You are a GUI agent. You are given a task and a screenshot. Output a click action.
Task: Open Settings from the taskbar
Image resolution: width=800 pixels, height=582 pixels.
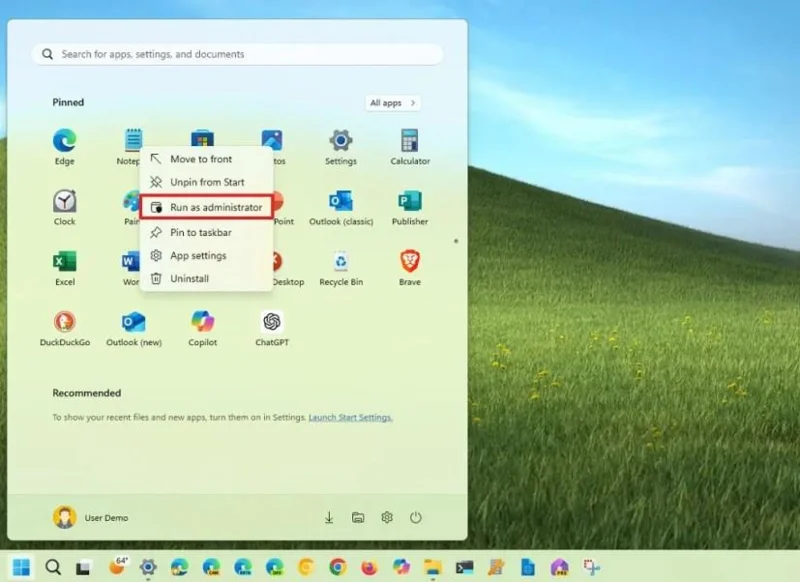point(148,567)
